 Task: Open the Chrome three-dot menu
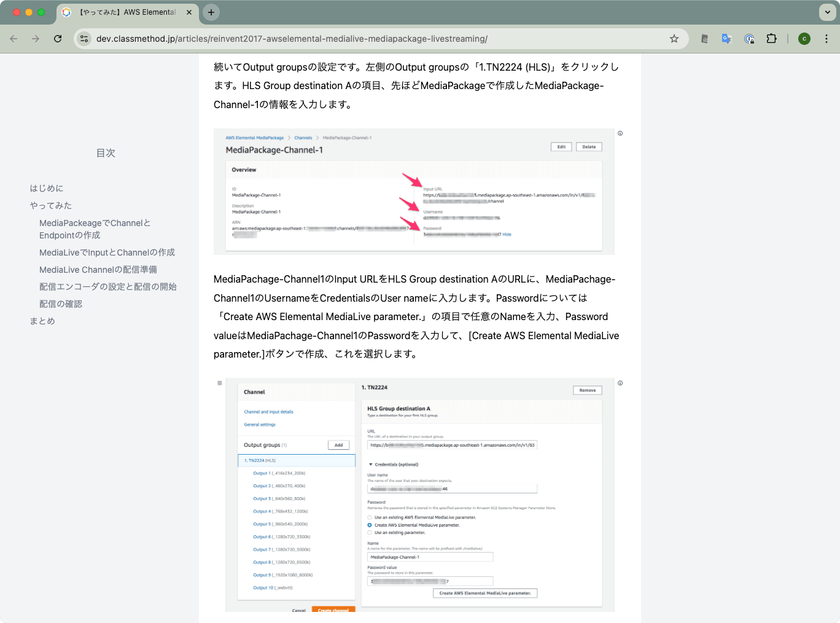click(x=826, y=39)
